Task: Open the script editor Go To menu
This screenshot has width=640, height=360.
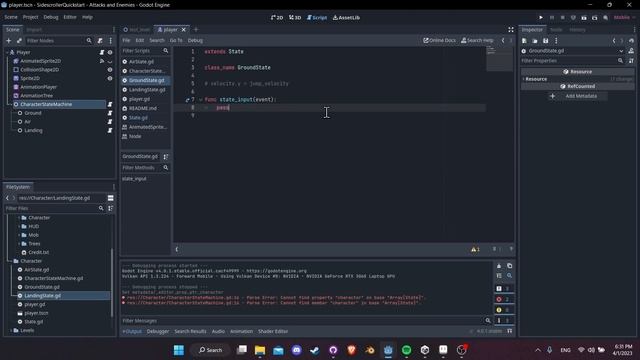Action: point(176,40)
